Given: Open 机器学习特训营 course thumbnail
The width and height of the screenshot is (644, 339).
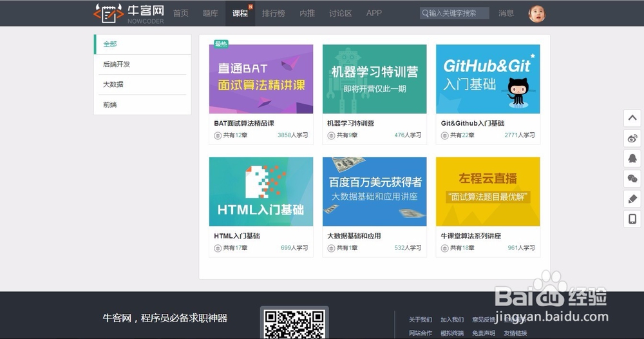Looking at the screenshot, I should tap(375, 79).
